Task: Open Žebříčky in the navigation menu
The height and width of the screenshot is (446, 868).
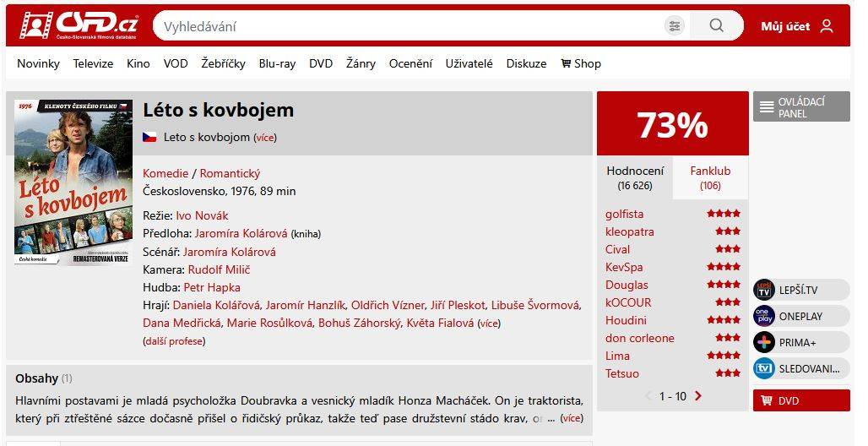Action: tap(223, 63)
